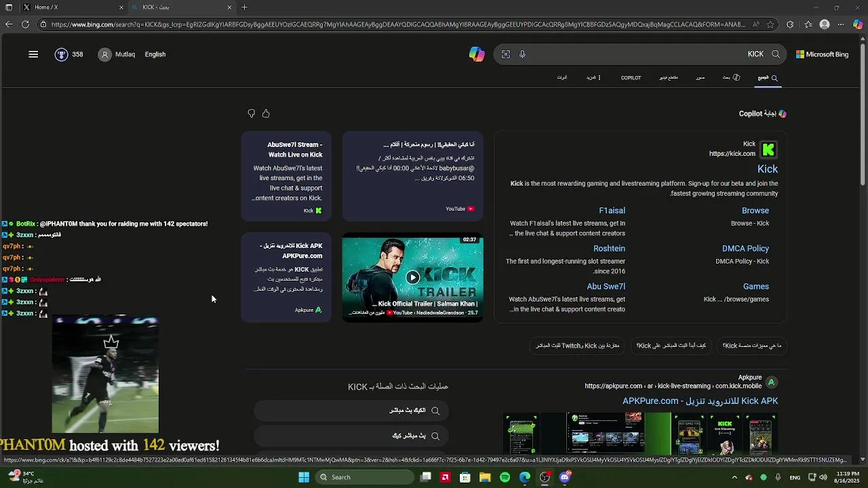Open the Images search tab
Image resolution: width=868 pixels, height=488 pixels.
(x=701, y=78)
